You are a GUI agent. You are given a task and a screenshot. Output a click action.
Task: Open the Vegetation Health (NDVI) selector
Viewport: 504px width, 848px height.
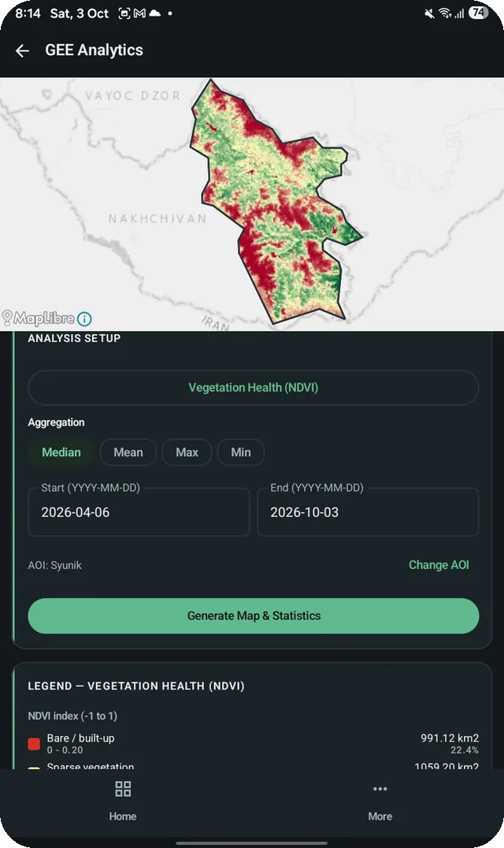tap(254, 388)
